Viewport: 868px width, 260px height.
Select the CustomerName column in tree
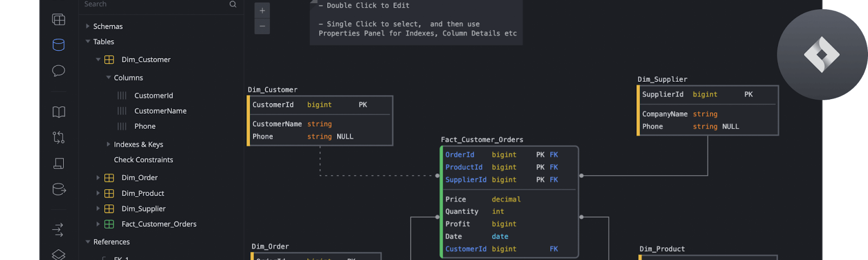161,111
